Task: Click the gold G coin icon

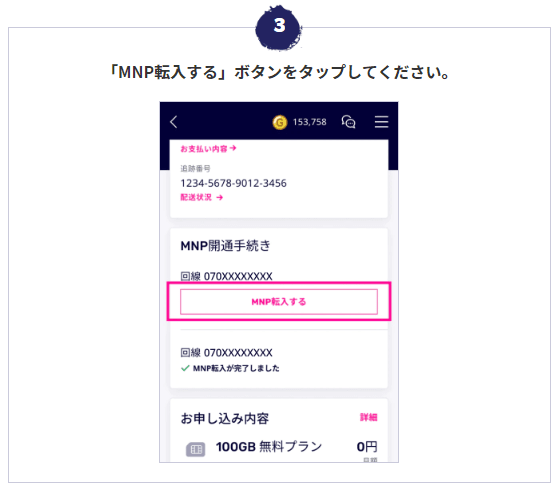Action: click(280, 123)
